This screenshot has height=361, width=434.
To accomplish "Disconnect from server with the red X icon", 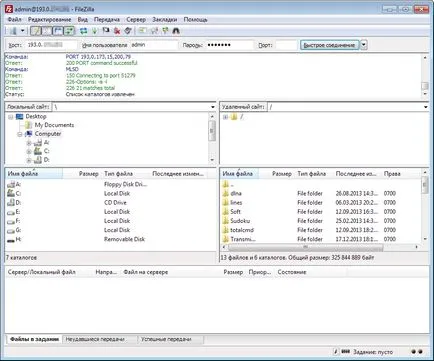I will tap(117, 31).
